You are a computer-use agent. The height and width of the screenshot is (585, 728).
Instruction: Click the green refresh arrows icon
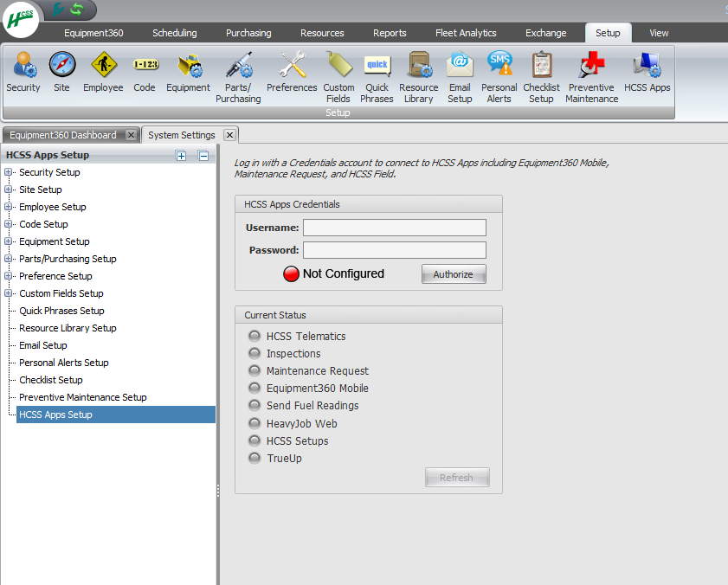point(77,9)
